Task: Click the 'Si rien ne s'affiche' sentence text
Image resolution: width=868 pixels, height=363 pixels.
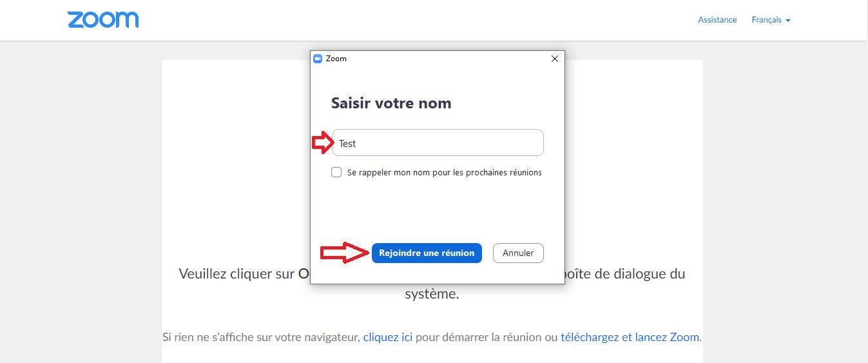Action: [x=261, y=337]
